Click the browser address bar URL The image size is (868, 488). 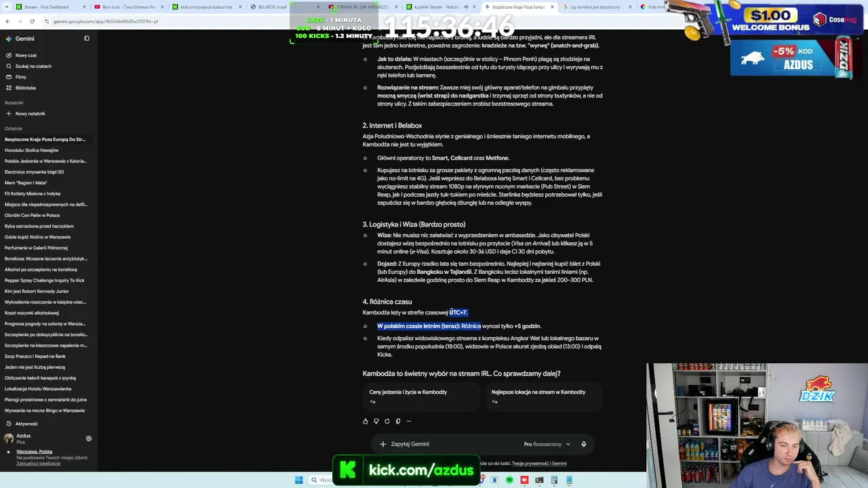[106, 21]
